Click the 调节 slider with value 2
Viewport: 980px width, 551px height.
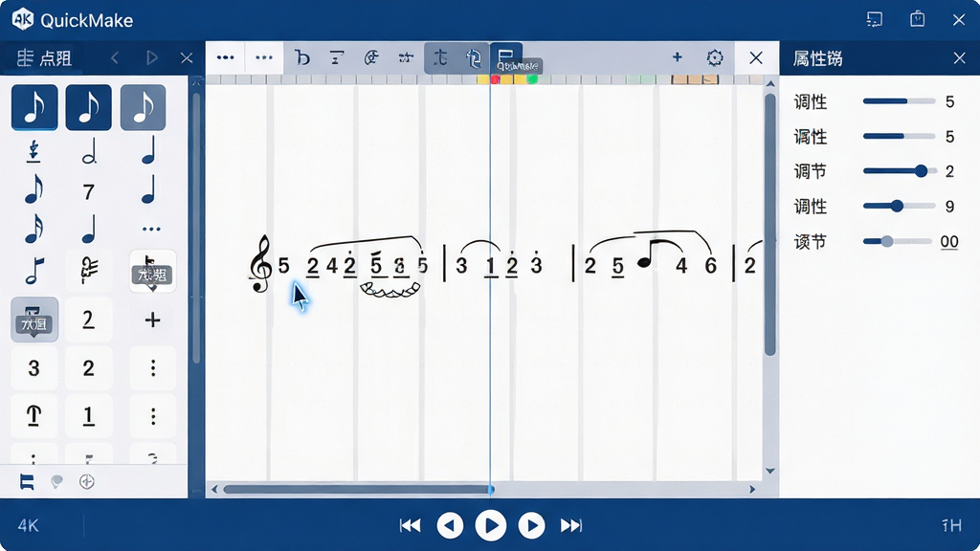[900, 171]
